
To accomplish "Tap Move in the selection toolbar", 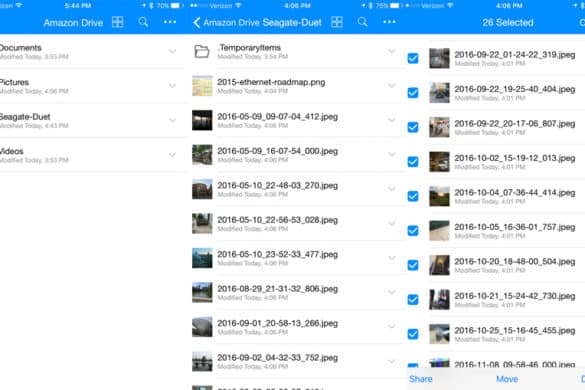I will 507,379.
